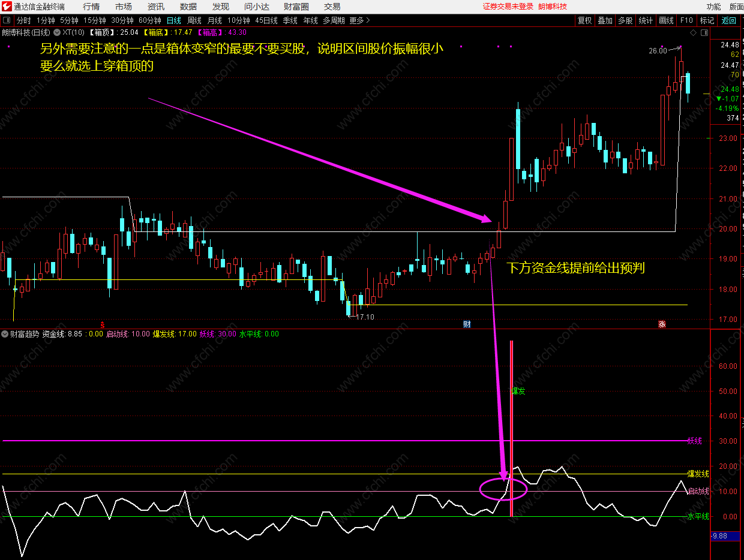Click the 涨 marker on the chart axis

(x=662, y=324)
